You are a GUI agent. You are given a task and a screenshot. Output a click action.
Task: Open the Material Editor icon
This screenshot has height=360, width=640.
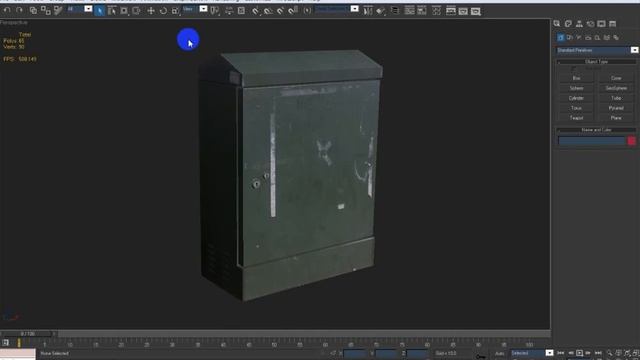click(436, 11)
